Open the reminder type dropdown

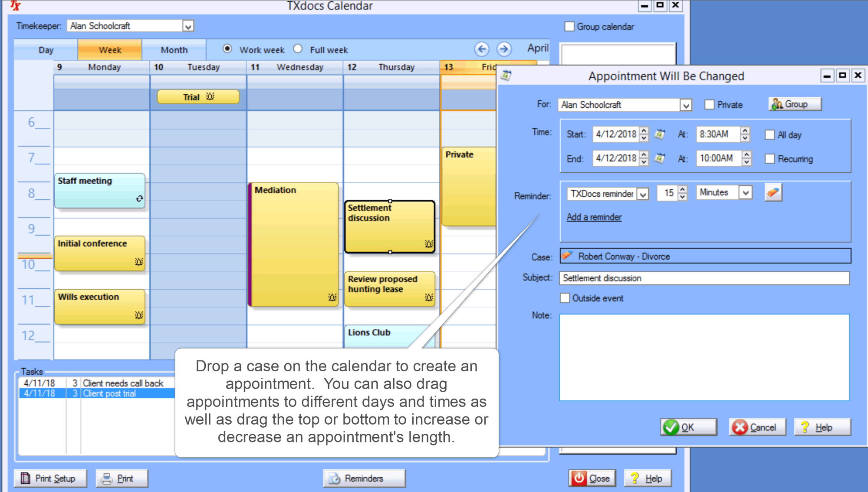coord(643,194)
